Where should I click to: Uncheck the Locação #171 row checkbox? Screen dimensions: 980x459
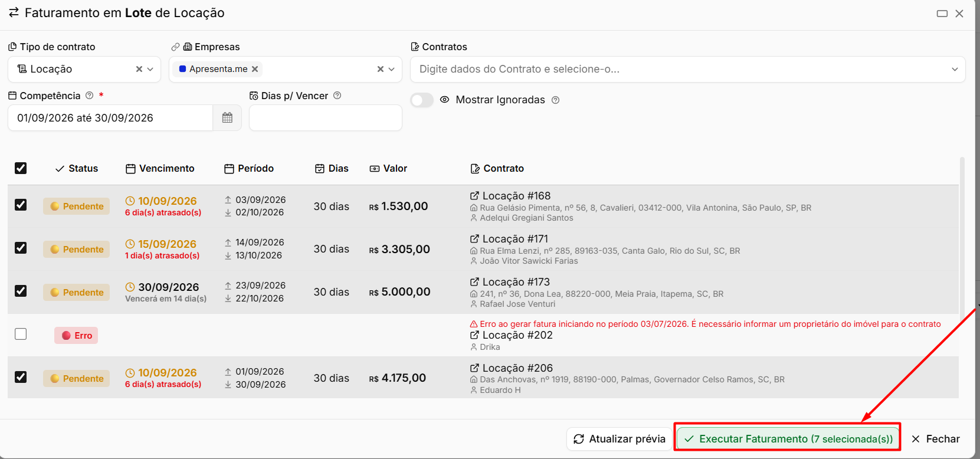tap(21, 248)
